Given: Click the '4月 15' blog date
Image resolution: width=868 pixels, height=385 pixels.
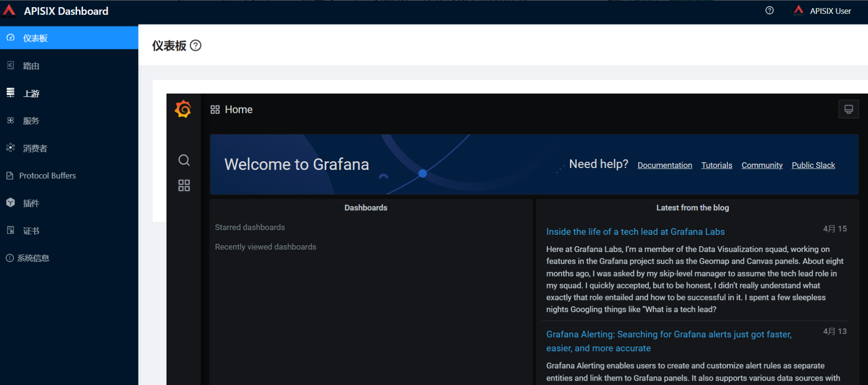Looking at the screenshot, I should click(x=835, y=229).
